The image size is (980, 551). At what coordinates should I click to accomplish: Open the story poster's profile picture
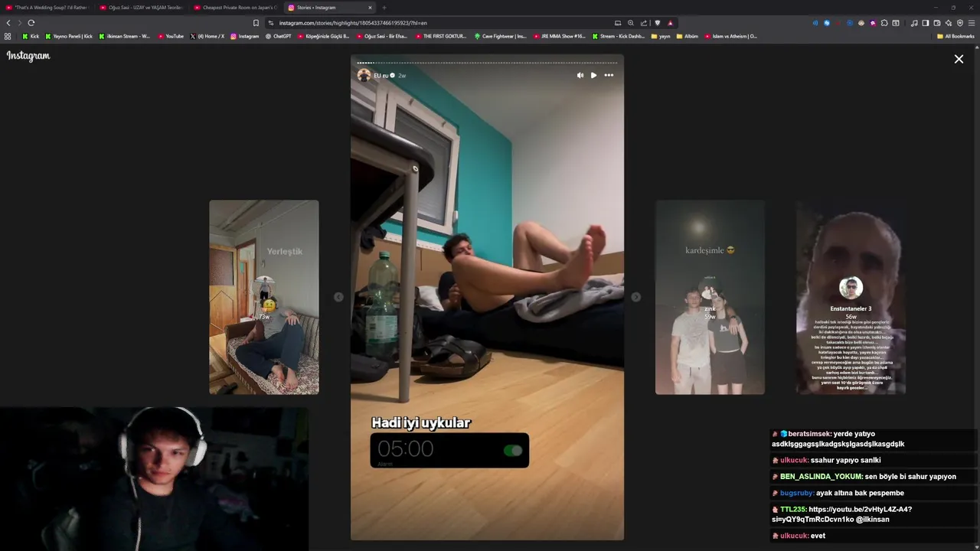(x=364, y=75)
